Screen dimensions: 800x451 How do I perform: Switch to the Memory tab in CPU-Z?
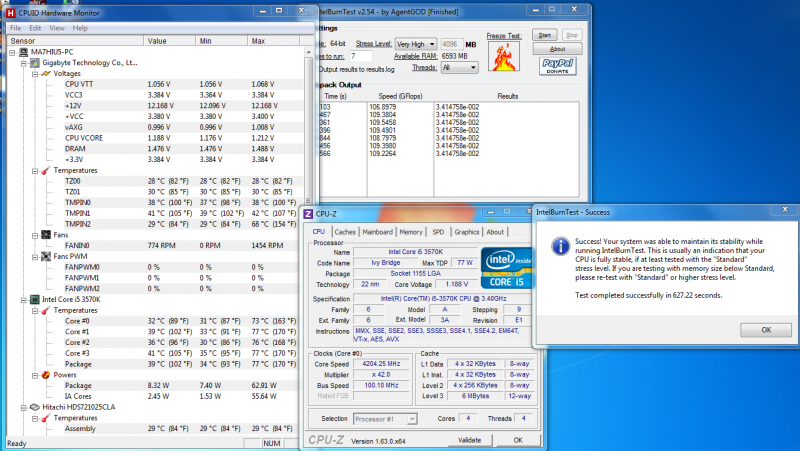click(x=411, y=232)
